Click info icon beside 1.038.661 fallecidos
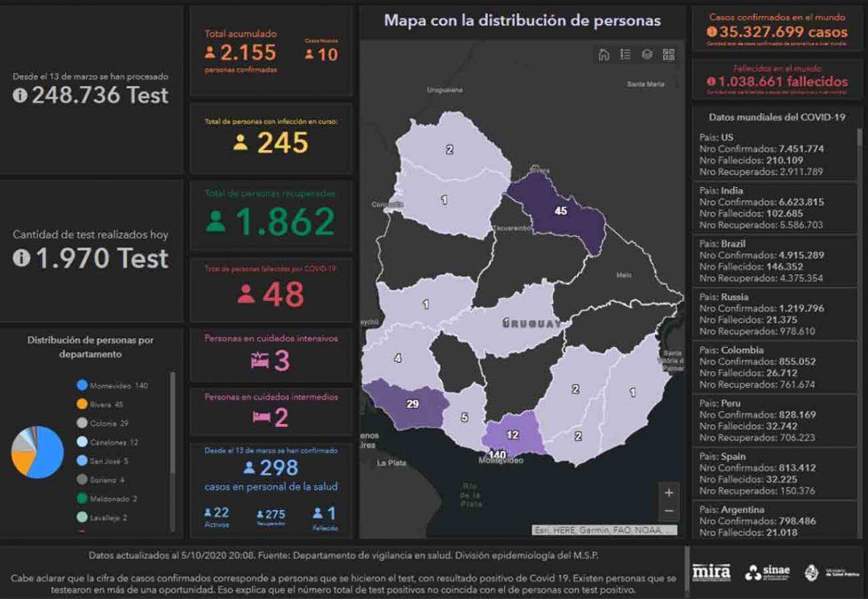Screen dimensions: 868x599 coord(711,82)
